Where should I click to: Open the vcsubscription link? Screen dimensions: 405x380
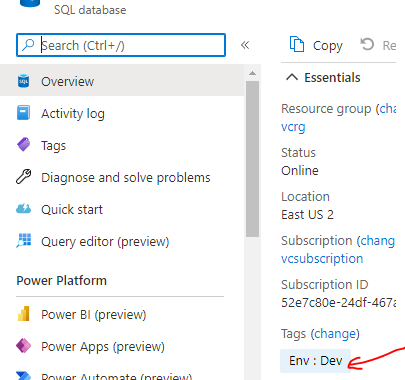(322, 259)
